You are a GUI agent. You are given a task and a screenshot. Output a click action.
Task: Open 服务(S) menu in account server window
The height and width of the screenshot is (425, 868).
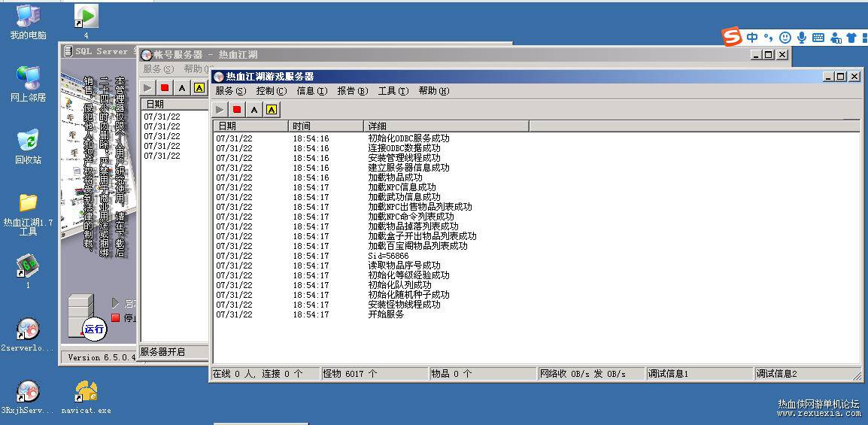[158, 68]
